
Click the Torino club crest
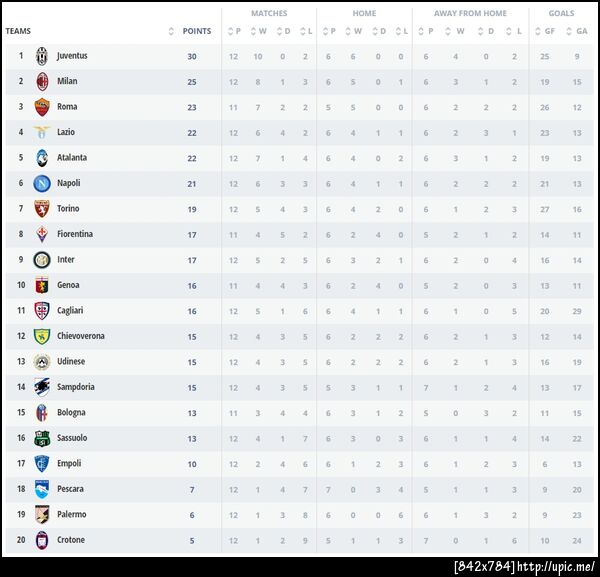42,209
